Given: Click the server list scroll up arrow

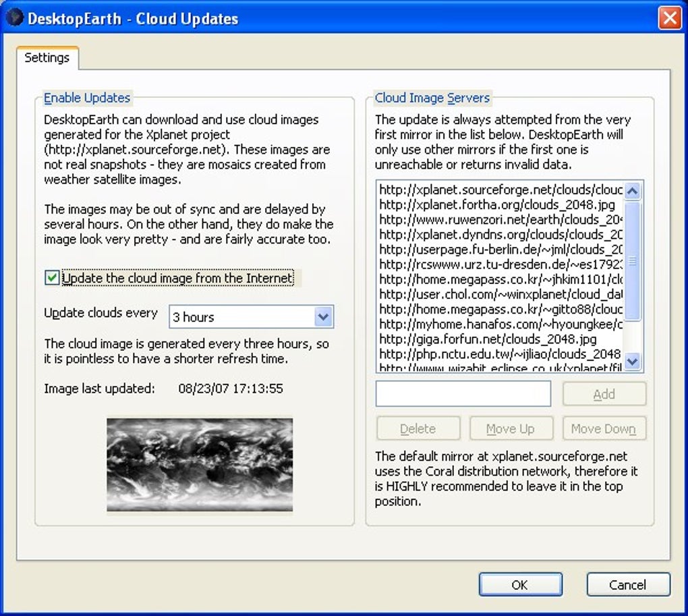Looking at the screenshot, I should (x=633, y=191).
